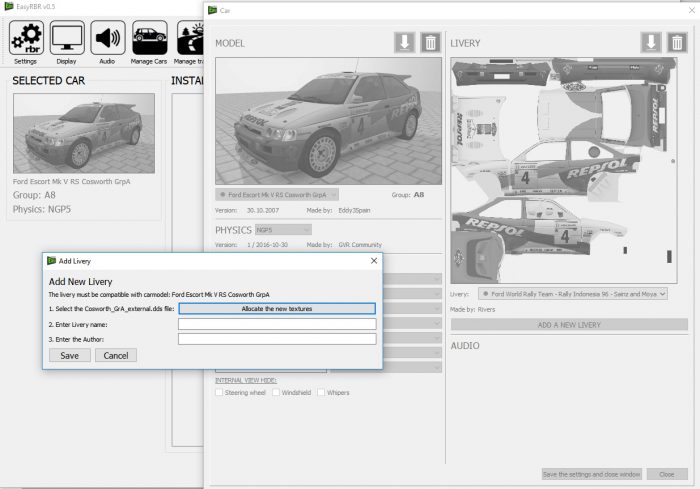The height and width of the screenshot is (489, 700).
Task: Toggle the Steering wheel checkbox
Action: 219,392
